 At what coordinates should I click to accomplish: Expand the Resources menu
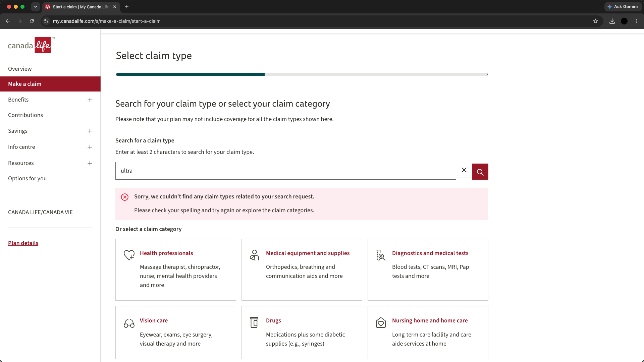click(x=90, y=163)
